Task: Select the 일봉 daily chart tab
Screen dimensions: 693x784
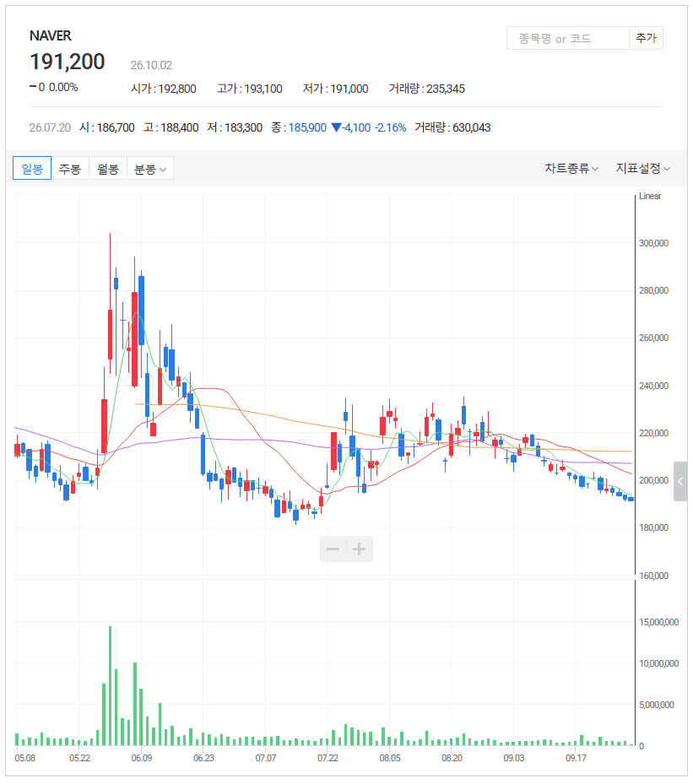Action: click(32, 168)
